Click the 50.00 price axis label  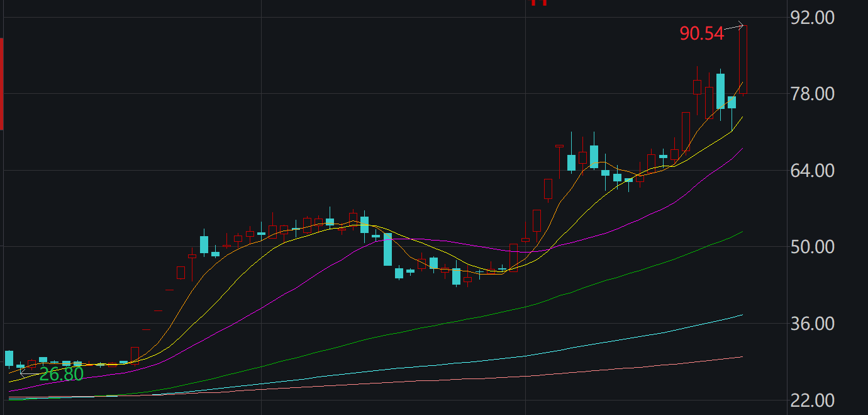point(811,247)
